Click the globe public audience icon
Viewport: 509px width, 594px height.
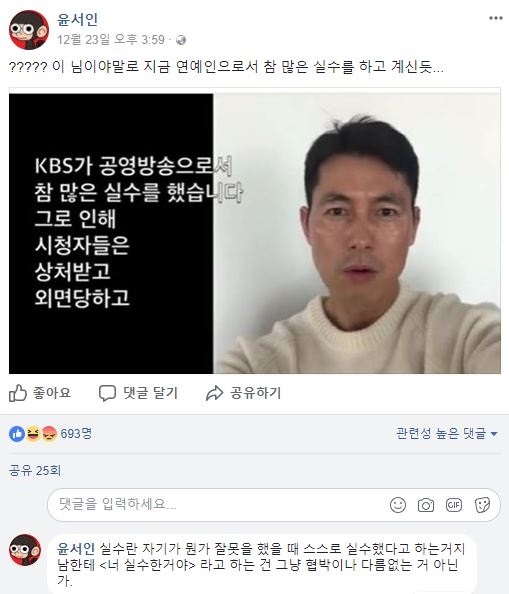[x=181, y=40]
